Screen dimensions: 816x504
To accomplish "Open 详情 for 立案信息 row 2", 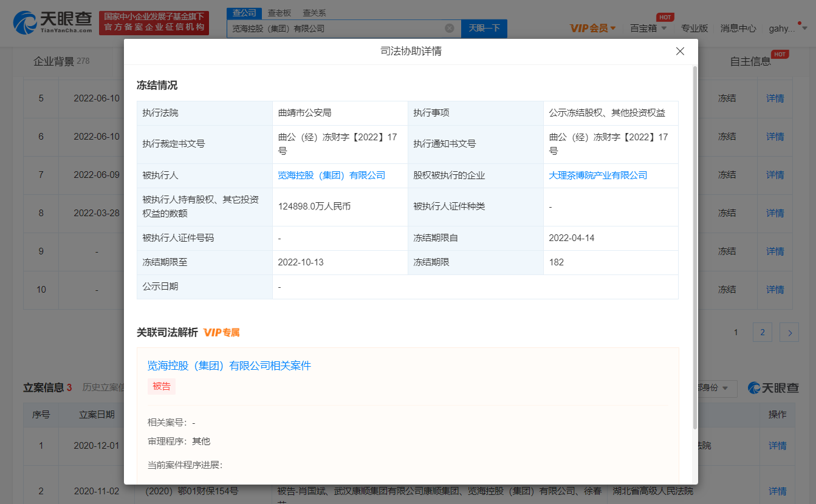I will [x=778, y=491].
